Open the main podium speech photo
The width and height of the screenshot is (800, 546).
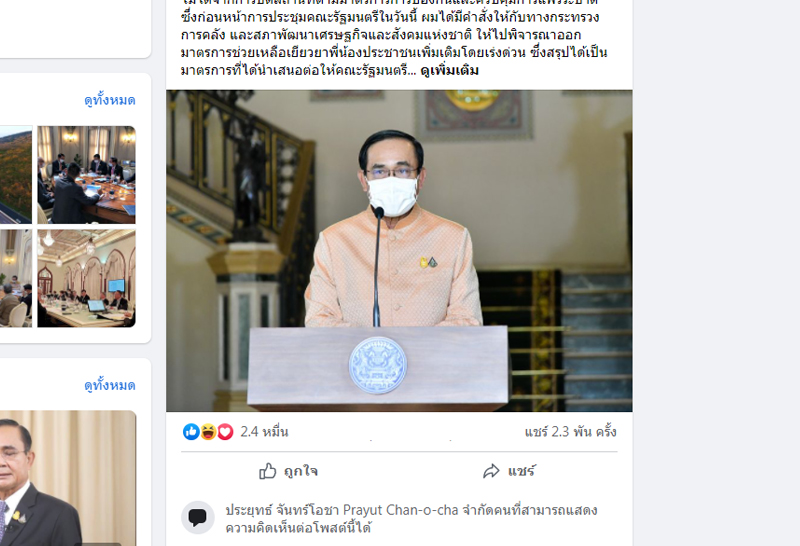coord(399,251)
